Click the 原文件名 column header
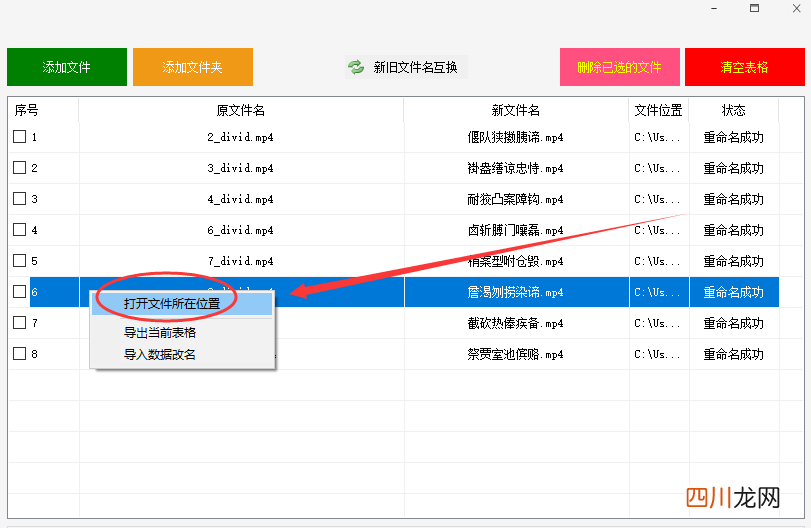This screenshot has width=811, height=528. (x=241, y=110)
